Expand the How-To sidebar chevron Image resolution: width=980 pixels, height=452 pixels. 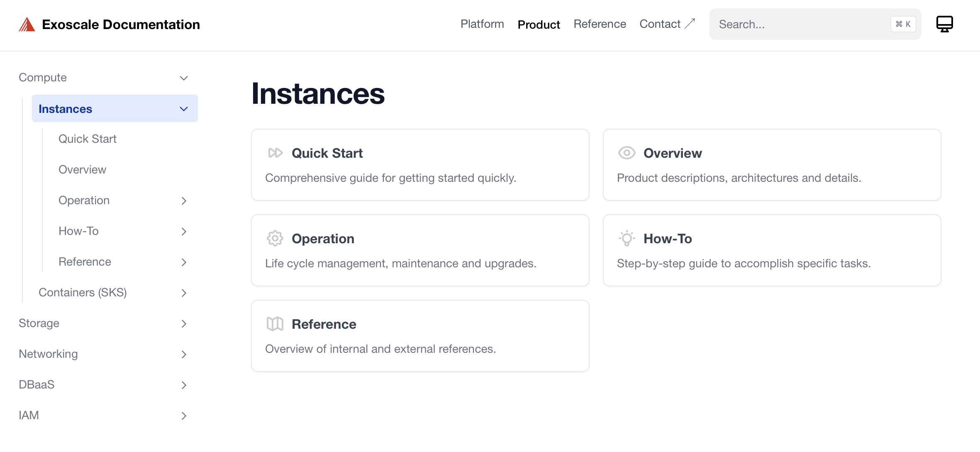(184, 232)
